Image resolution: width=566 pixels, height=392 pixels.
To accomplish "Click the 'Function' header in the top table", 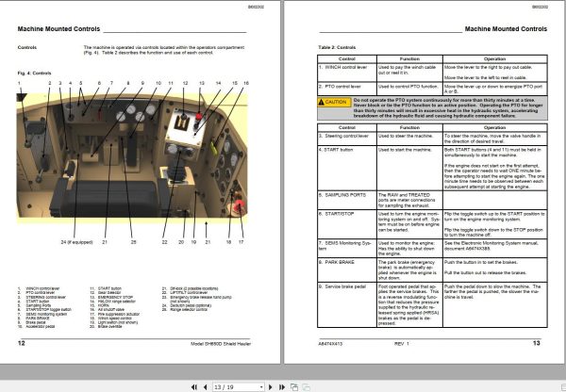I will (409, 58).
